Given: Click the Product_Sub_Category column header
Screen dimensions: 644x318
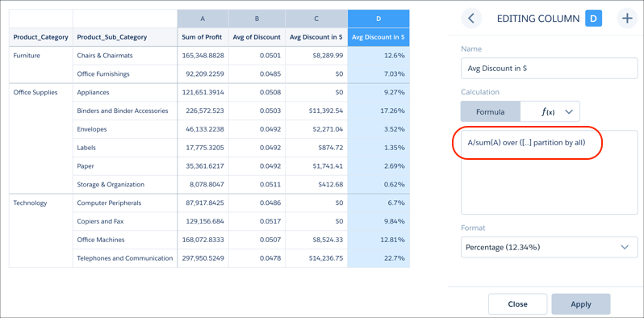Looking at the screenshot, I should [125, 37].
